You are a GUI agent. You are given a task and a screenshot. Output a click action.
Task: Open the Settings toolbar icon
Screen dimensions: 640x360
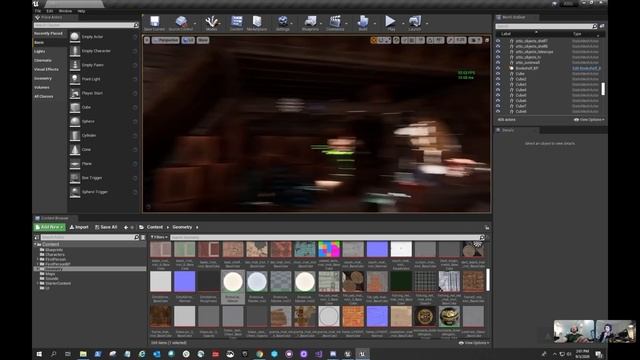tap(282, 23)
